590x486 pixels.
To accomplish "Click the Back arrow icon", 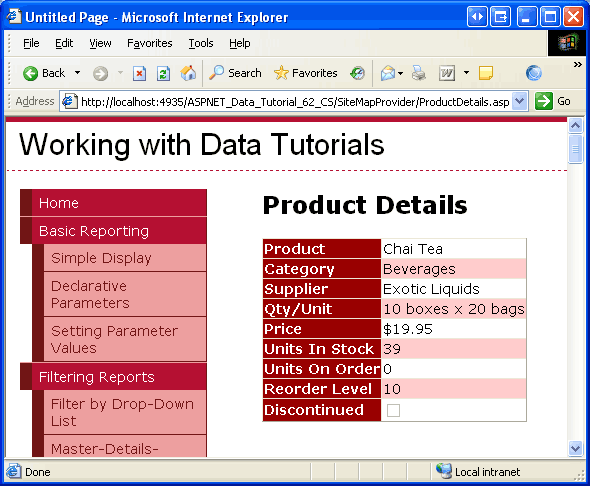I will 30,73.
